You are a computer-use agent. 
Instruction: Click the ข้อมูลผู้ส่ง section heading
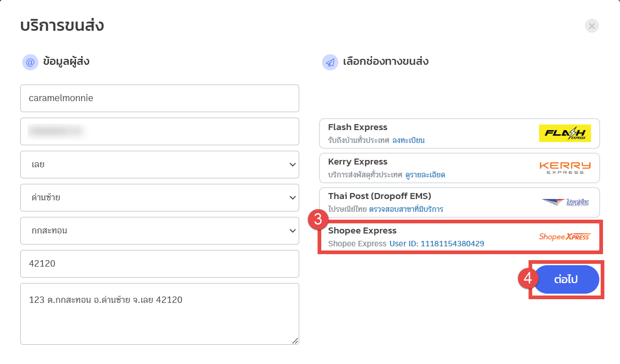click(66, 62)
